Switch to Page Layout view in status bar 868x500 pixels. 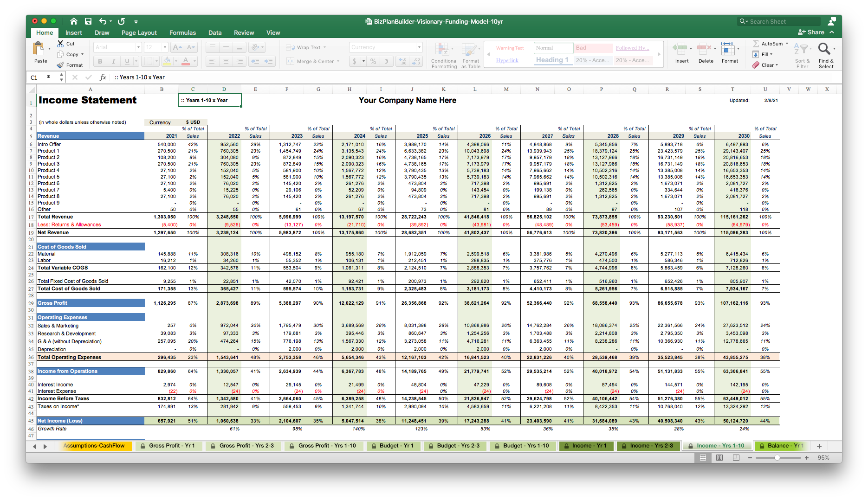tap(719, 458)
